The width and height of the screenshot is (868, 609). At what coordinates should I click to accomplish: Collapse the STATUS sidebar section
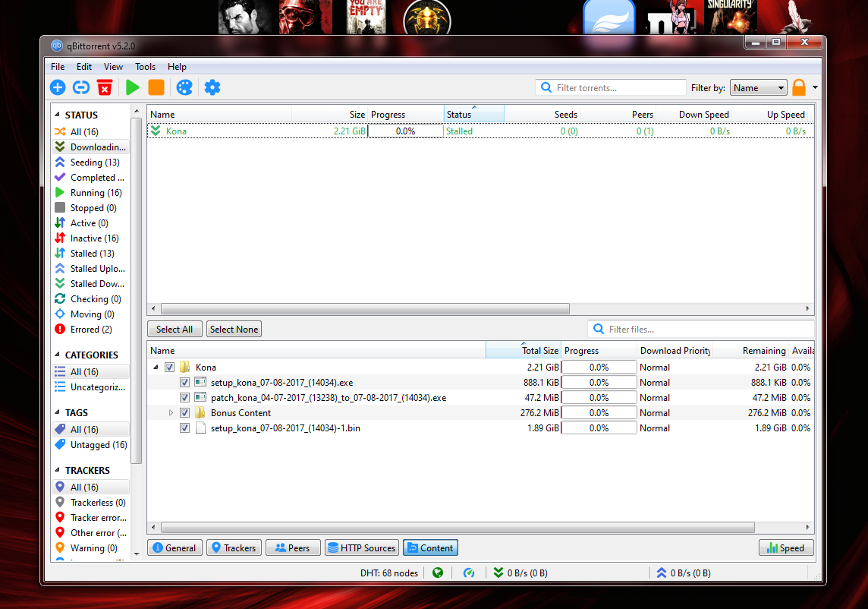pyautogui.click(x=57, y=114)
